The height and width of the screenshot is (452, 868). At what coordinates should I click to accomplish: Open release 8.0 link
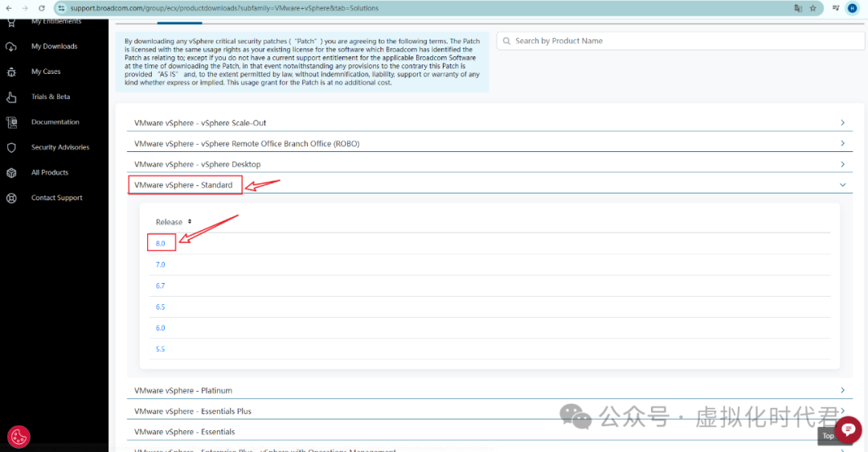point(161,243)
